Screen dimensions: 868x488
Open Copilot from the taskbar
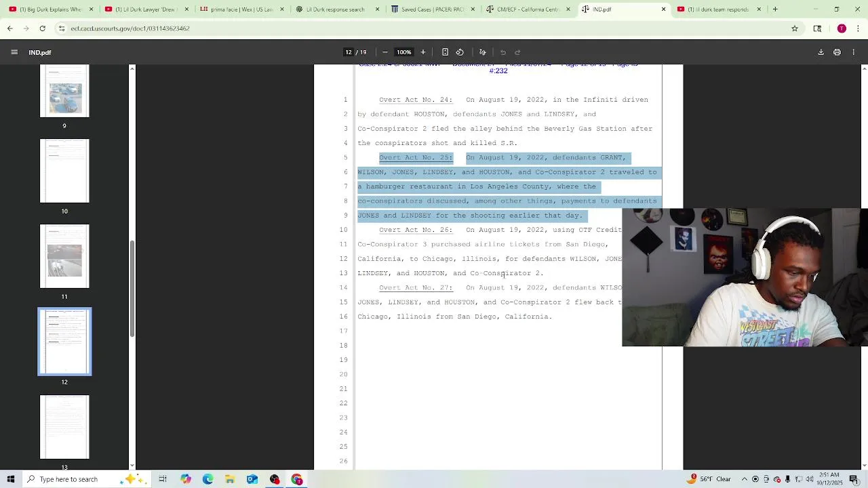click(185, 479)
